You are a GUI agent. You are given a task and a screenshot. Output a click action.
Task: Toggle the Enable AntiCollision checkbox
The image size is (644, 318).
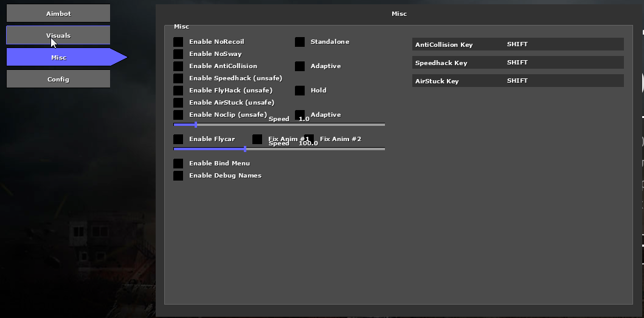coord(178,66)
